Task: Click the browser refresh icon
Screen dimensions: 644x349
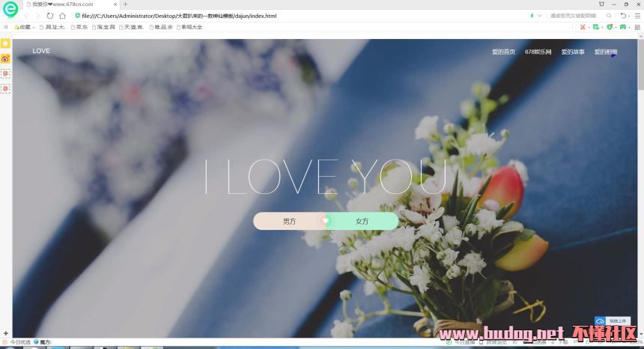Action: point(50,16)
